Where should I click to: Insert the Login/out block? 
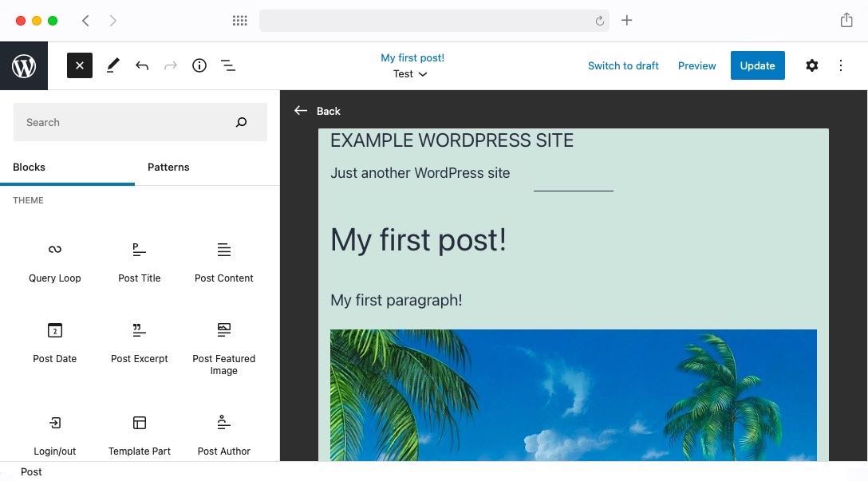coord(54,432)
